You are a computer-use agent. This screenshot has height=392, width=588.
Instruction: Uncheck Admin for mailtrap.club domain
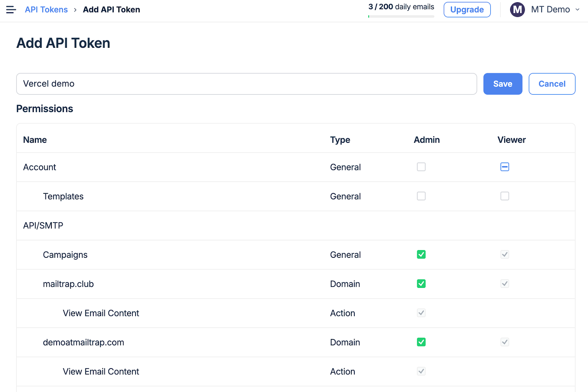coord(421,284)
